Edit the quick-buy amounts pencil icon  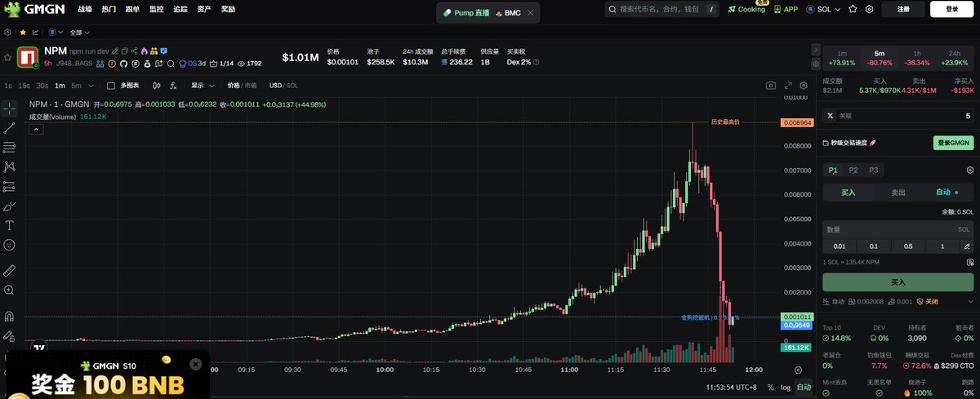pyautogui.click(x=968, y=246)
